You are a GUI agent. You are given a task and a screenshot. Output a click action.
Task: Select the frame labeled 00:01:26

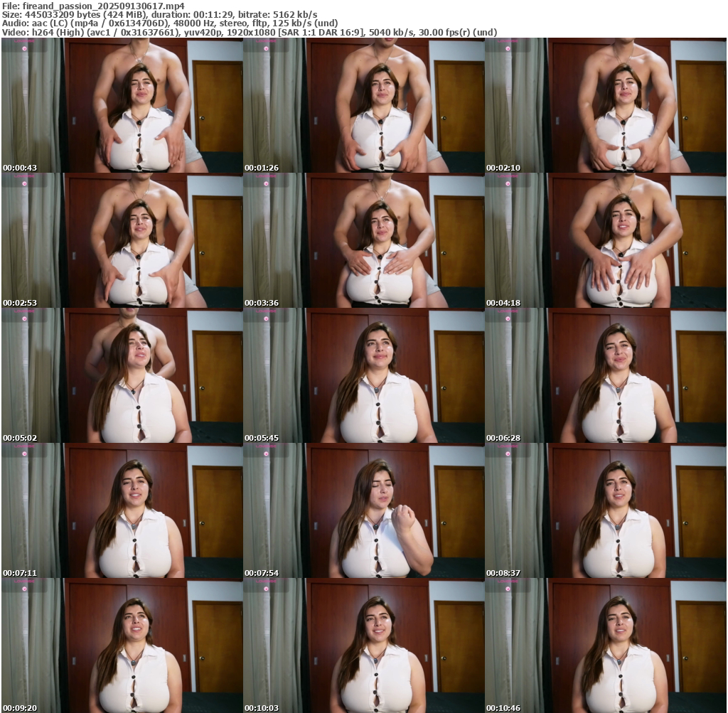click(363, 105)
